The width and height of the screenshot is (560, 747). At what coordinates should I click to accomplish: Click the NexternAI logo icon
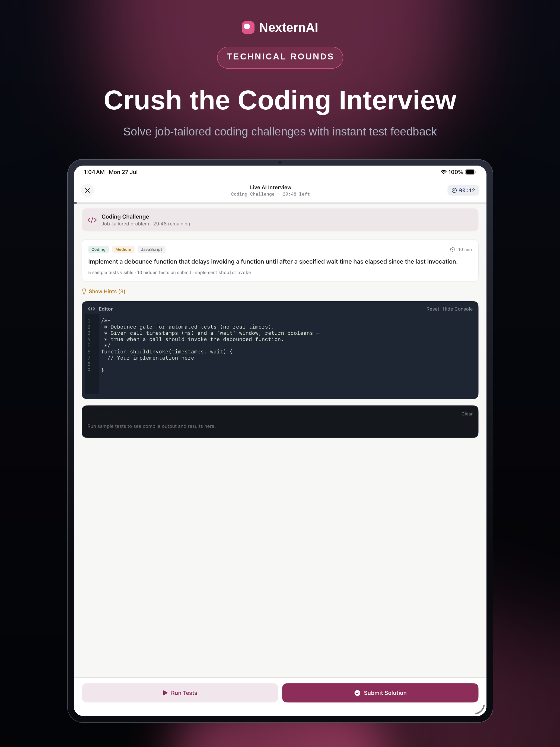[x=248, y=27]
